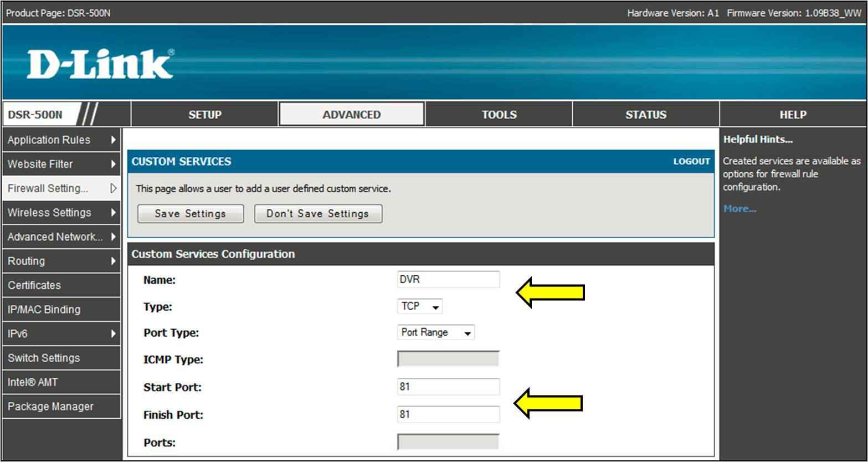The width and height of the screenshot is (868, 462).
Task: Expand the Website Filter submenu arrow
Action: click(113, 165)
